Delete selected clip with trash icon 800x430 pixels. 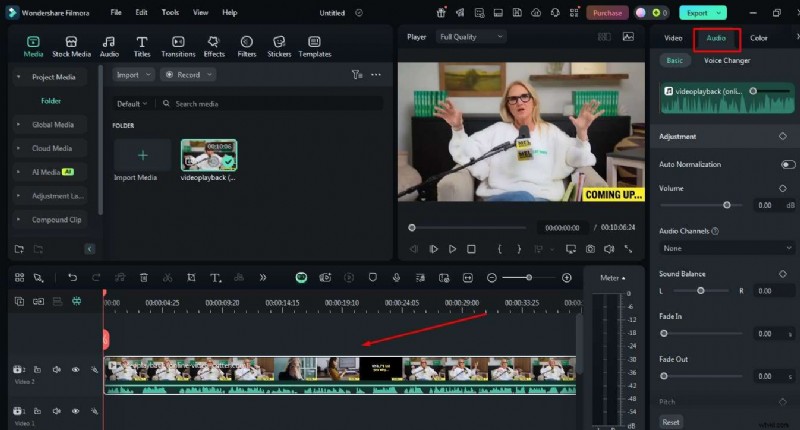(x=144, y=277)
